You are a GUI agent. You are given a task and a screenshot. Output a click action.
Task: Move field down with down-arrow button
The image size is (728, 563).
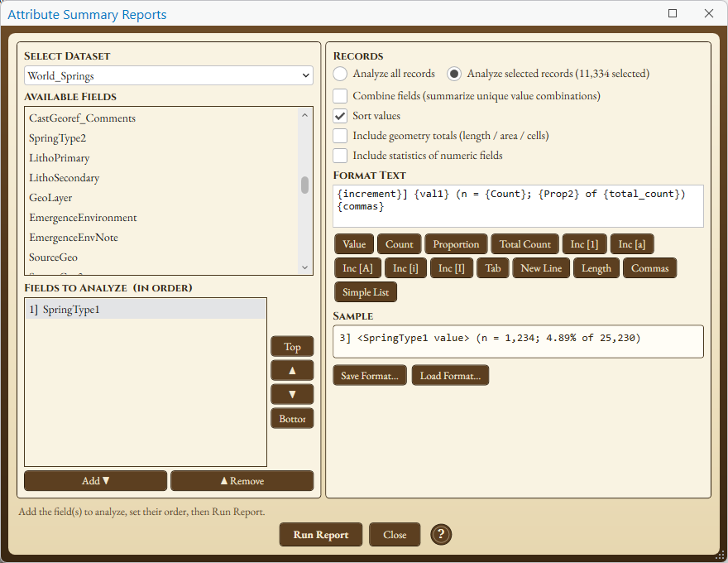coord(292,394)
